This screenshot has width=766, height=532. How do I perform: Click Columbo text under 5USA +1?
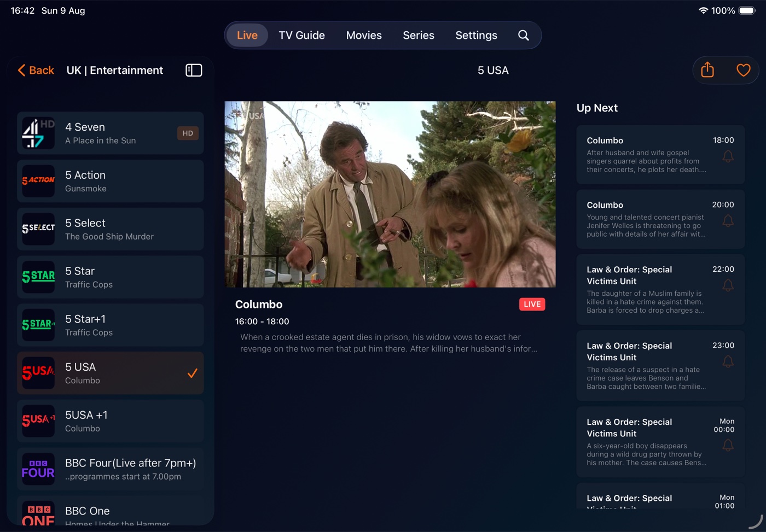(83, 429)
